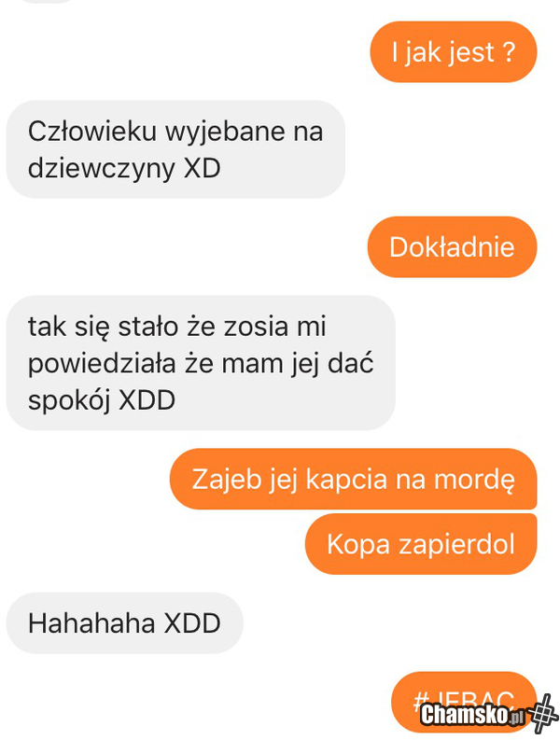Click the Chamsko.pl hashtag logo icon
The width and height of the screenshot is (560, 740).
point(543,714)
